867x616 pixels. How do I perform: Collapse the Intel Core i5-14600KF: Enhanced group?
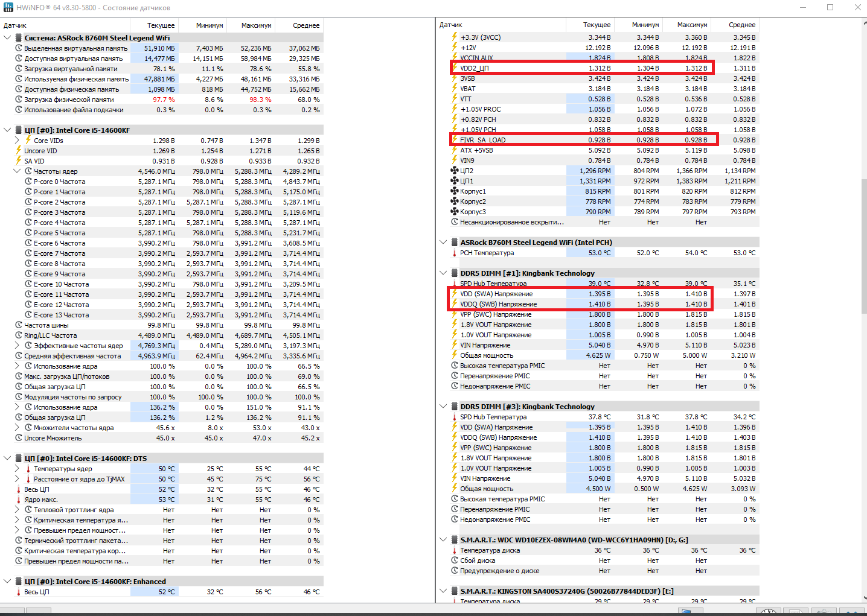(x=7, y=582)
